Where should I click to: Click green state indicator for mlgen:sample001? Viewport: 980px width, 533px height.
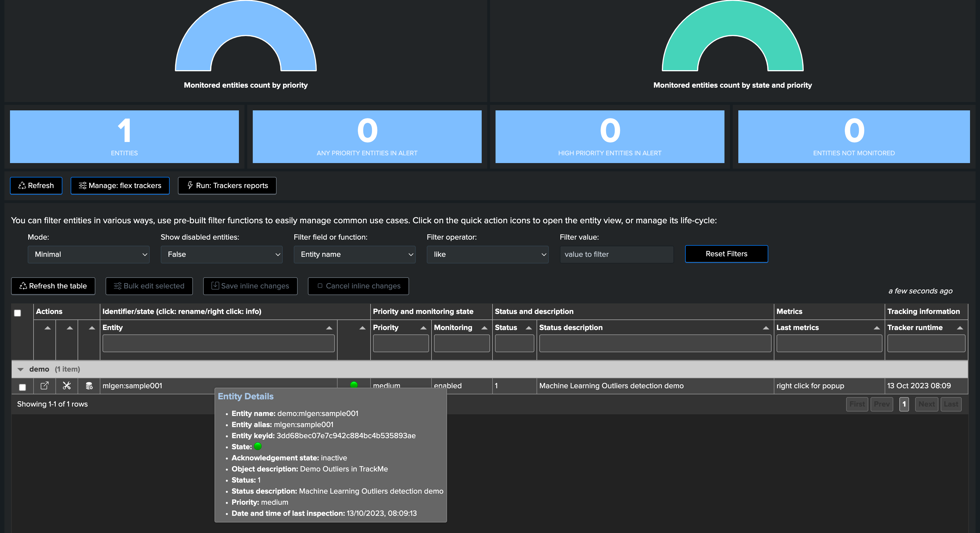point(354,385)
